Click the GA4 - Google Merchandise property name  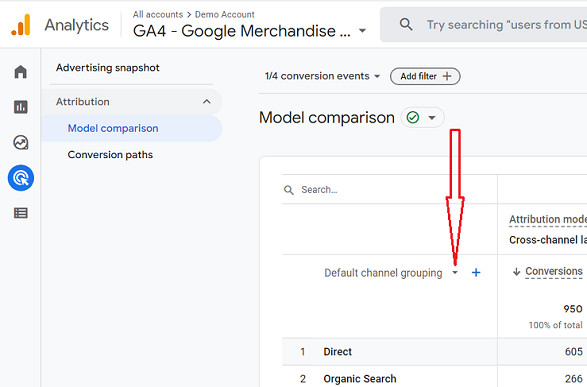tap(242, 31)
